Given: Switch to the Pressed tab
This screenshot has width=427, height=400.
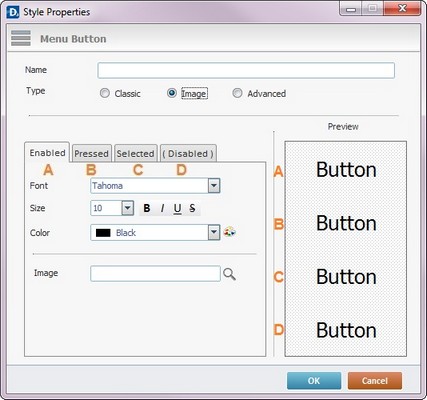Looking at the screenshot, I should [x=91, y=154].
